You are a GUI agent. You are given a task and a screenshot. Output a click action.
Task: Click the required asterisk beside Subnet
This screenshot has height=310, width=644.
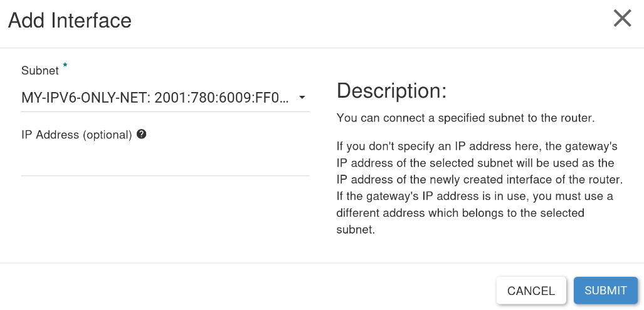click(65, 65)
